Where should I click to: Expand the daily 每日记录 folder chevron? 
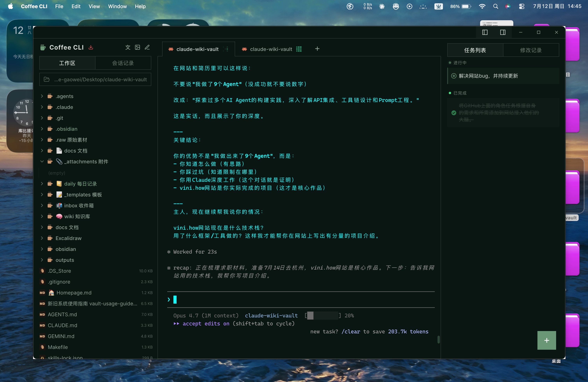pos(42,184)
